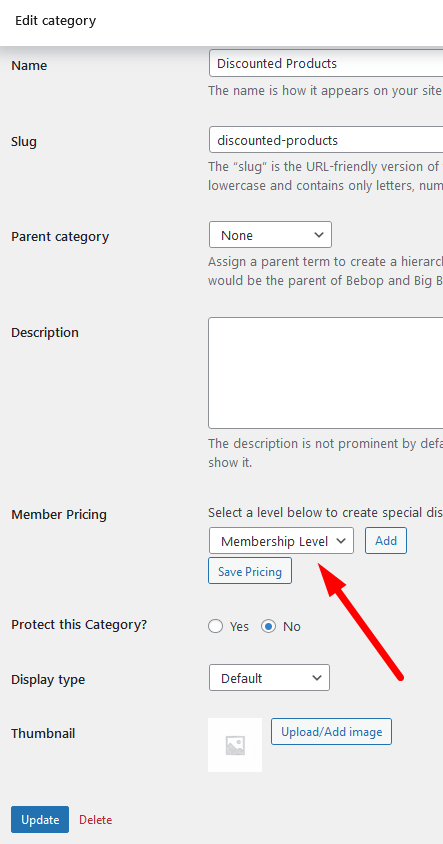Click the chevron arrow of Parent category select

[x=319, y=235]
